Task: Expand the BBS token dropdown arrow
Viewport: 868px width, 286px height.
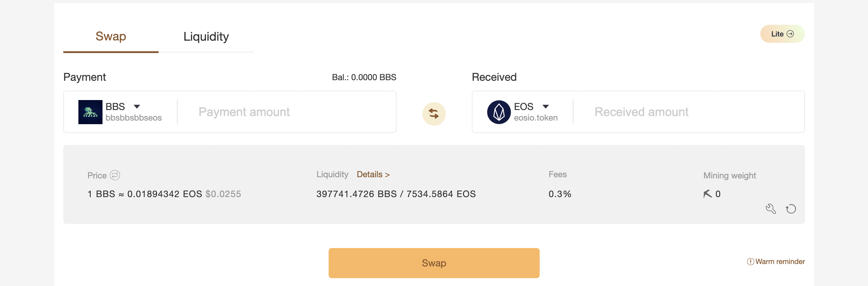Action: (x=137, y=106)
